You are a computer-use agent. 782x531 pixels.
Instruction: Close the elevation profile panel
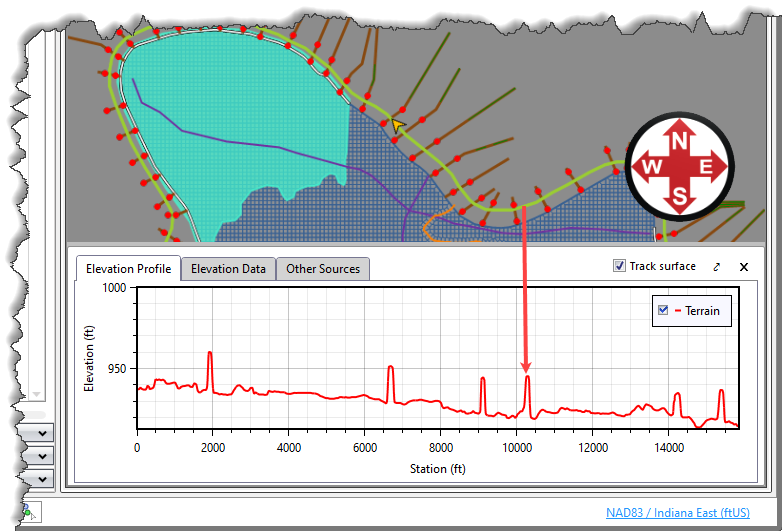[744, 267]
